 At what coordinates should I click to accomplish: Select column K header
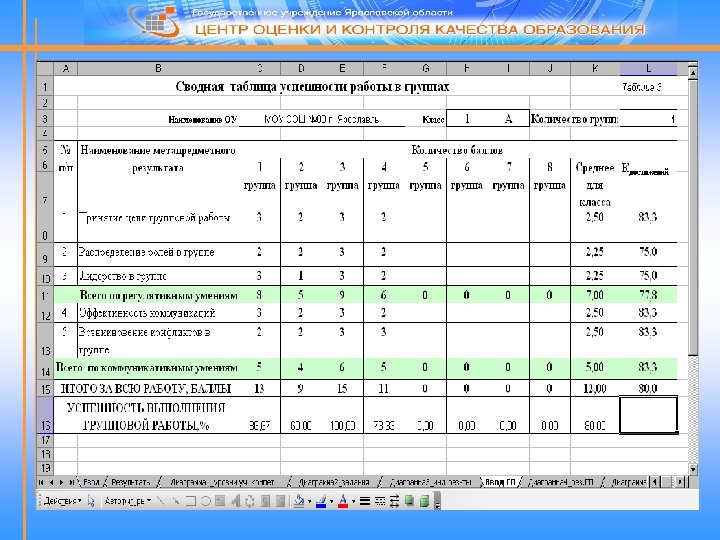[x=595, y=68]
